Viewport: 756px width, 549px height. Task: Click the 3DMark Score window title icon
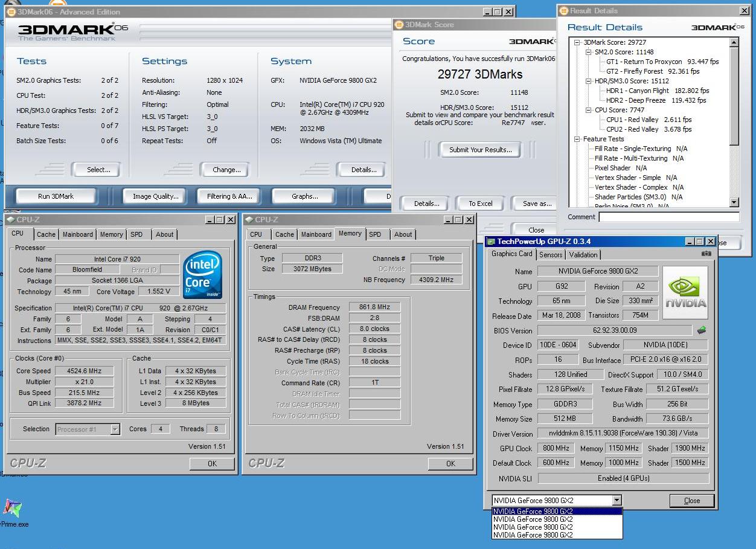point(399,25)
